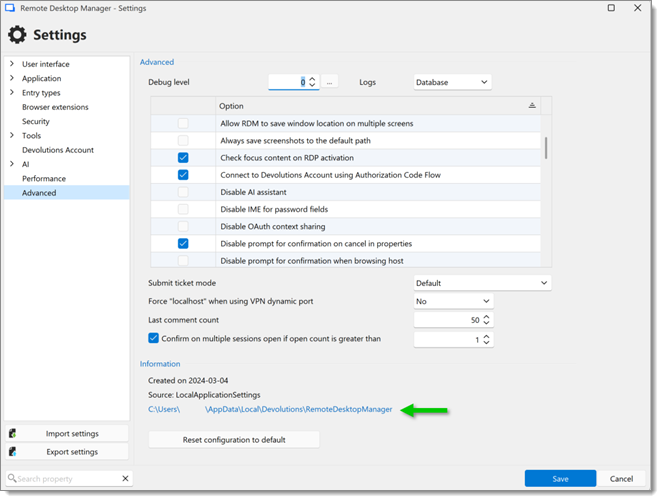Open the Debug level ellipsis button
The width and height of the screenshot is (662, 501).
(x=331, y=82)
